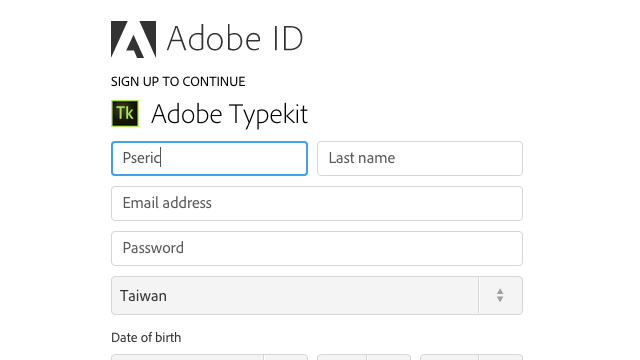Click the Last name field

[420, 158]
